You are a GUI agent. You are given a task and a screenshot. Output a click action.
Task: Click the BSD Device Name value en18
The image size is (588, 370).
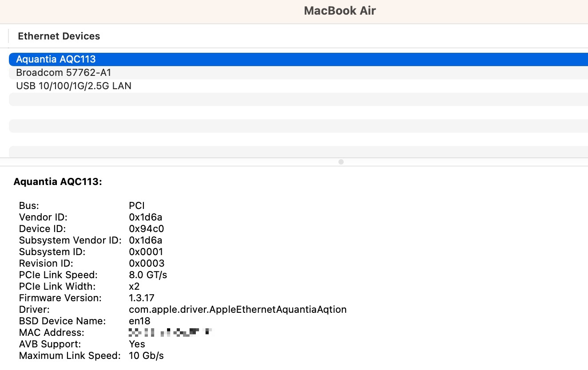point(139,321)
